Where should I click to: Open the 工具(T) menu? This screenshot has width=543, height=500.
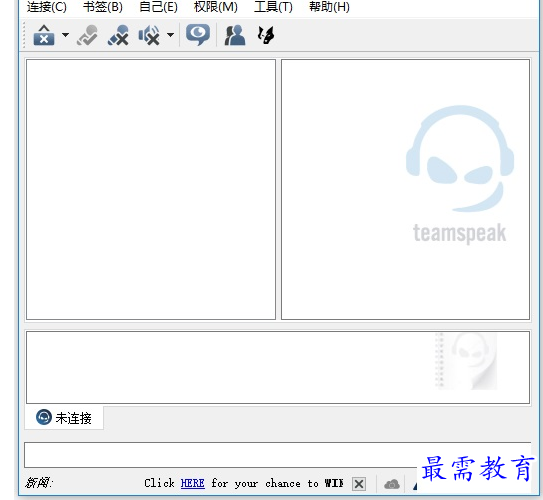[273, 7]
